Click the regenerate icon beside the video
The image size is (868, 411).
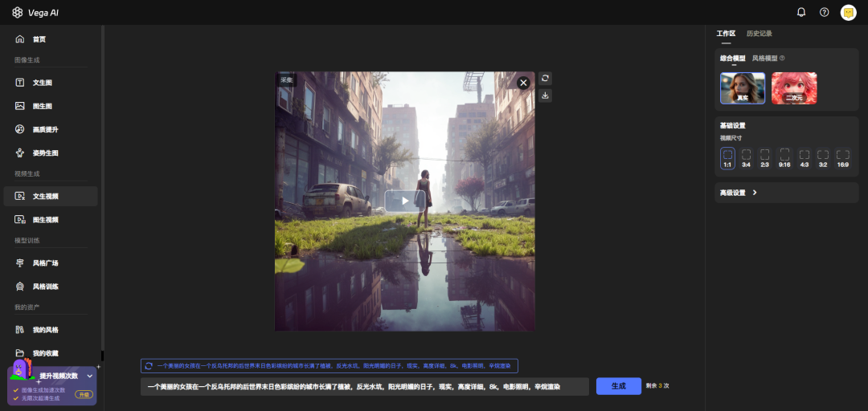click(546, 78)
